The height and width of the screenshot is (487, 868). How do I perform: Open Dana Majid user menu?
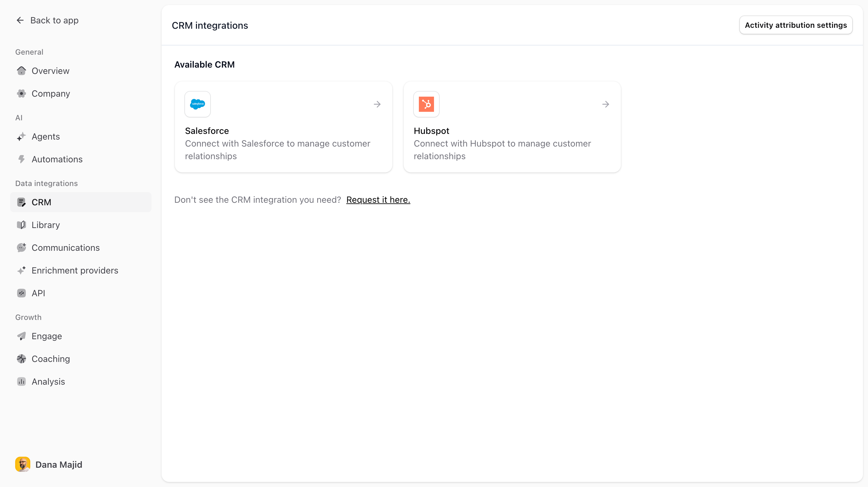49,464
